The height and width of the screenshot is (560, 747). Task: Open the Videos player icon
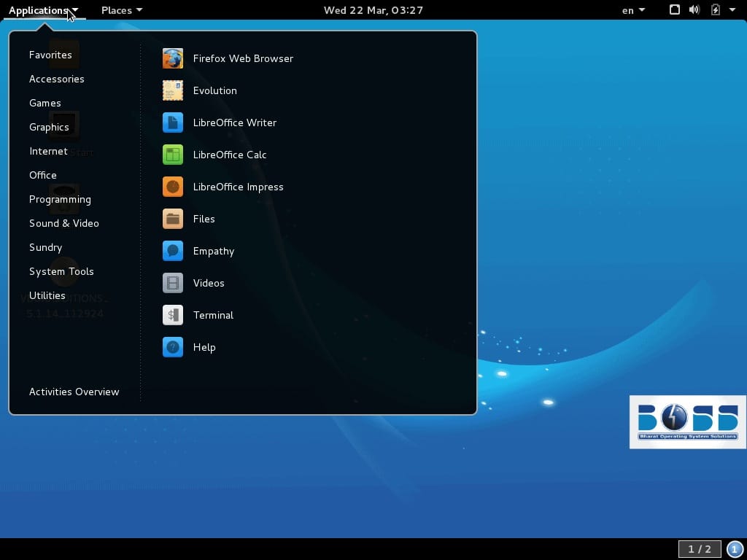pos(172,284)
